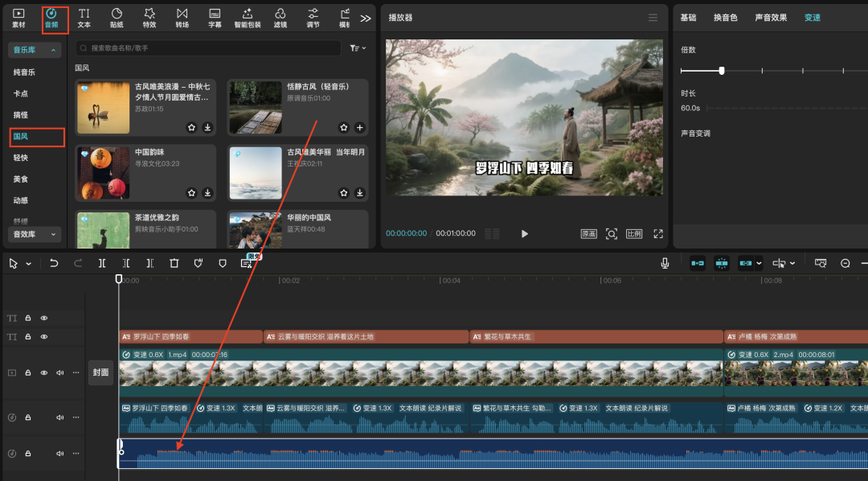The image size is (868, 481).
Task: Click the delete (trash) icon in timeline toolbar
Action: (x=174, y=263)
